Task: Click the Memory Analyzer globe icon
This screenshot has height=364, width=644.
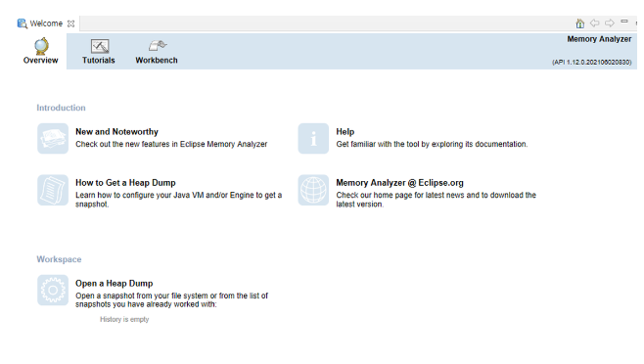Action: pos(313,190)
